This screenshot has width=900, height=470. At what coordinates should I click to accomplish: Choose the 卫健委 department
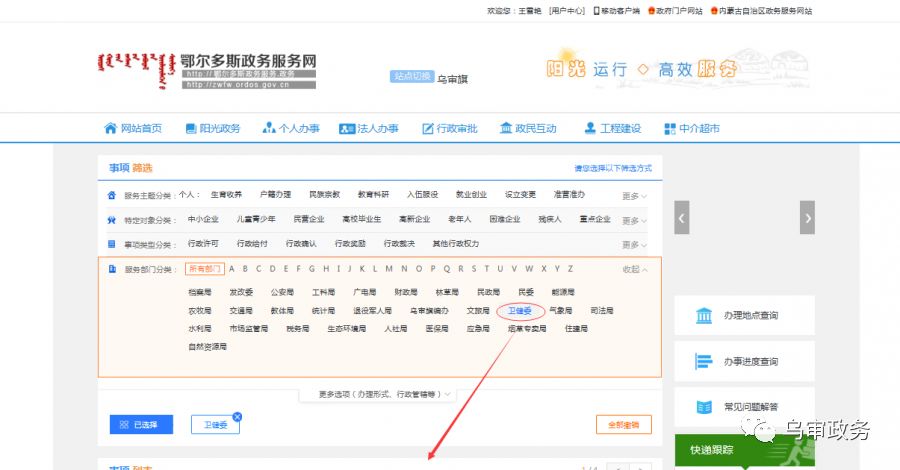pyautogui.click(x=519, y=311)
